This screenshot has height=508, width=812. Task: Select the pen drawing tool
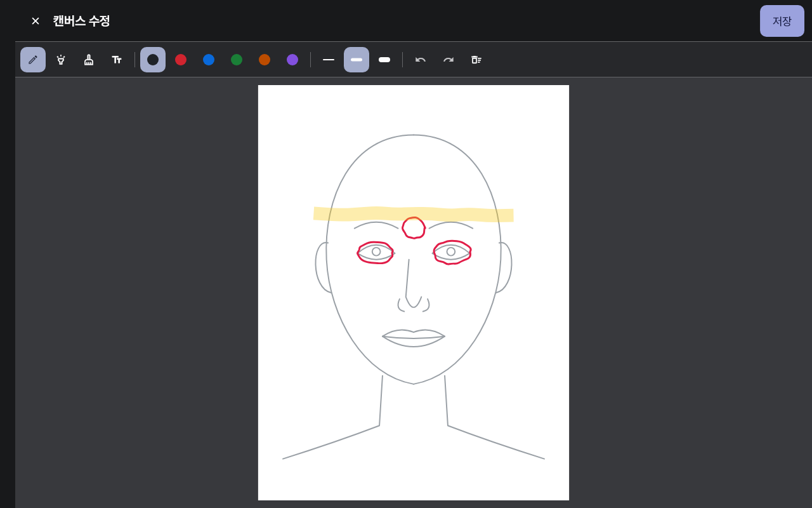33,60
